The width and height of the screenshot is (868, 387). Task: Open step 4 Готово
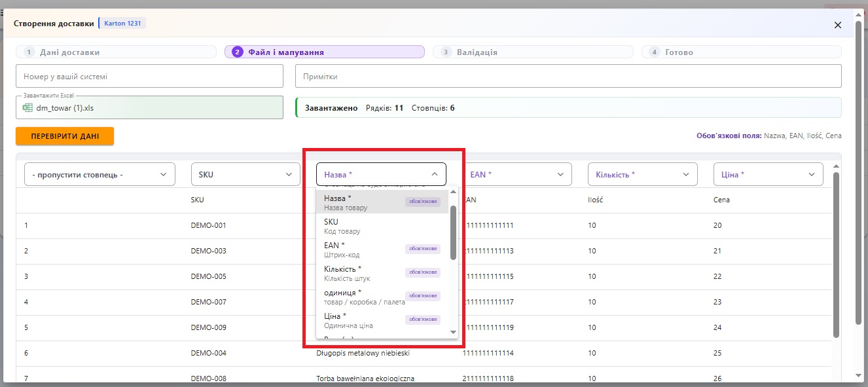click(x=741, y=52)
